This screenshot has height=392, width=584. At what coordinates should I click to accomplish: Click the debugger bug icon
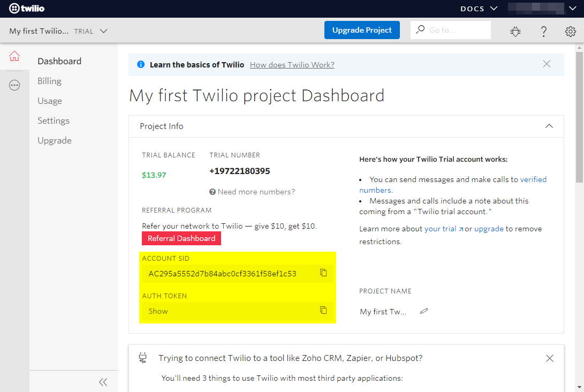[515, 32]
